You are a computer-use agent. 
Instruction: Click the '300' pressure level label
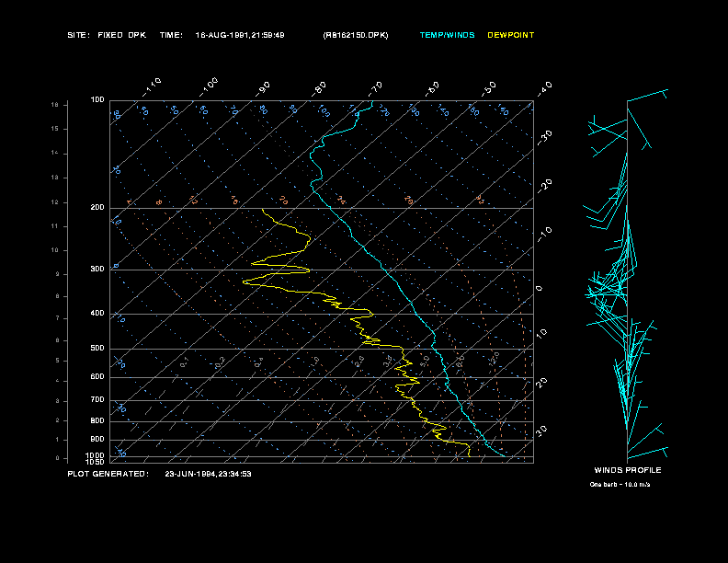pyautogui.click(x=97, y=269)
